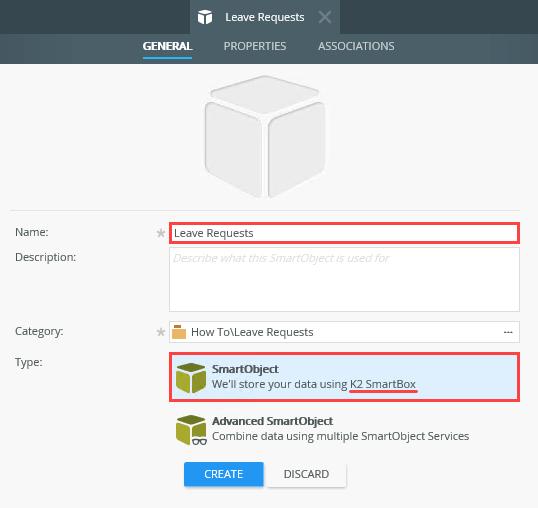538x508 pixels.
Task: Select the Leave Requests document tab
Action: pyautogui.click(x=265, y=17)
